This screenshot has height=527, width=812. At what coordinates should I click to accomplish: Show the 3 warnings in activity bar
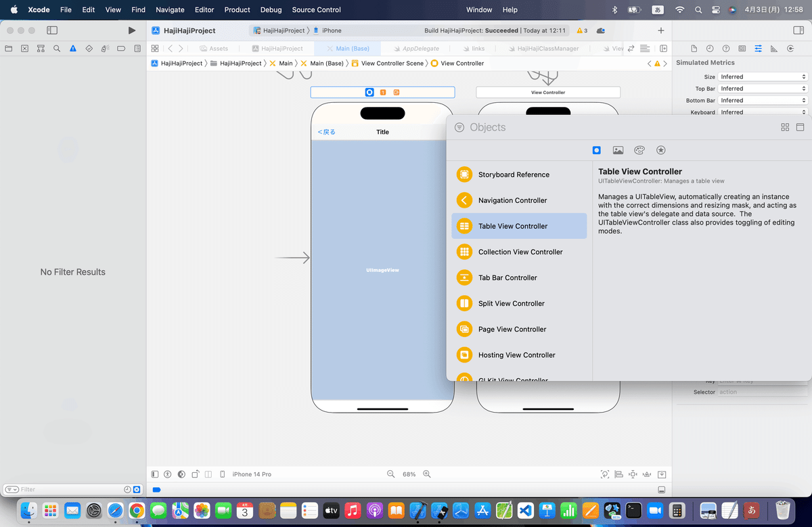(x=582, y=30)
